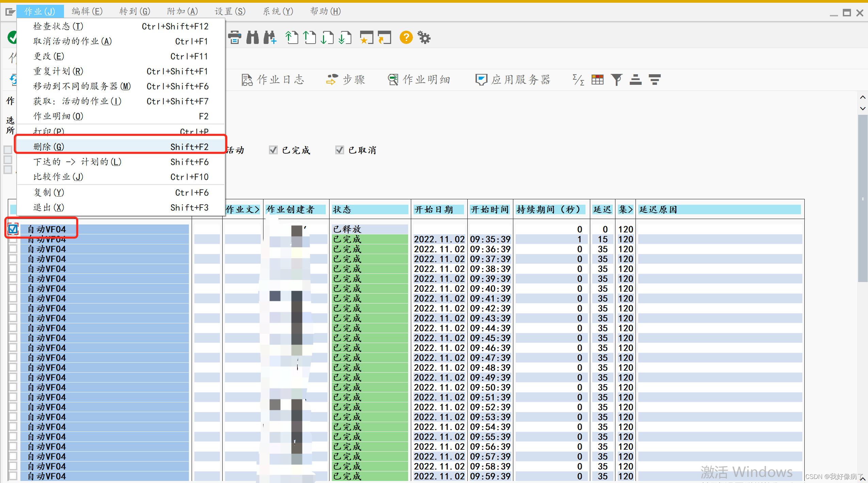868x483 pixels.
Task: Sort jobs ascending
Action: click(x=635, y=79)
